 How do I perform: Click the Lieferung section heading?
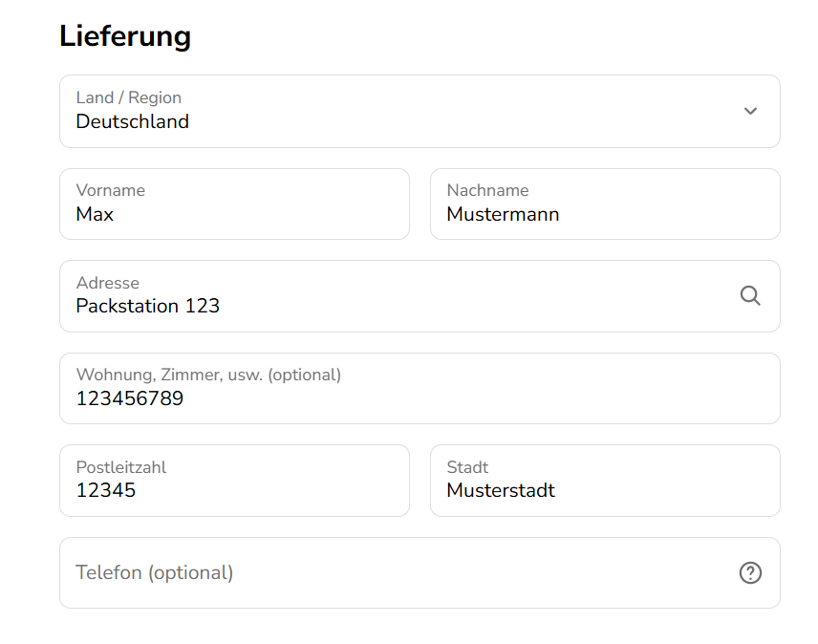point(125,36)
